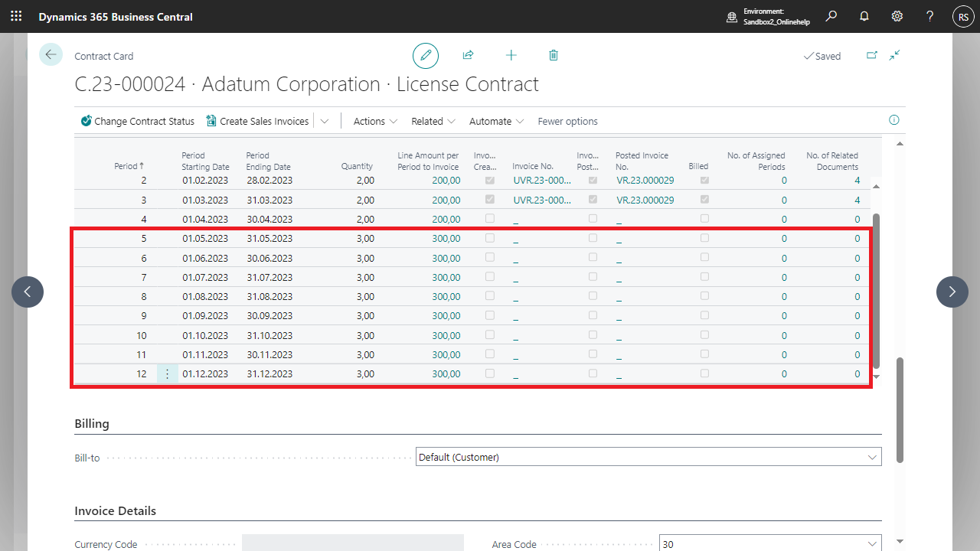Open the settings gear
Viewport: 980px width, 551px height.
897,16
